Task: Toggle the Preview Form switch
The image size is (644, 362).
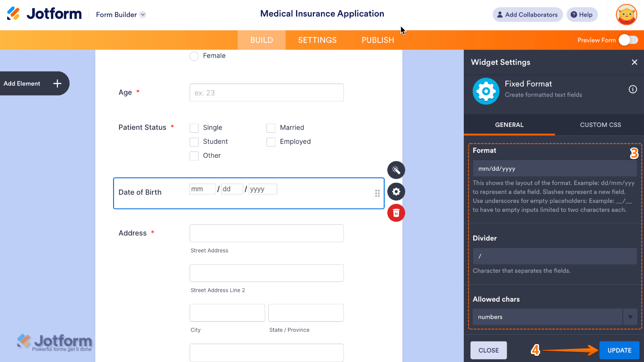Action: point(628,40)
